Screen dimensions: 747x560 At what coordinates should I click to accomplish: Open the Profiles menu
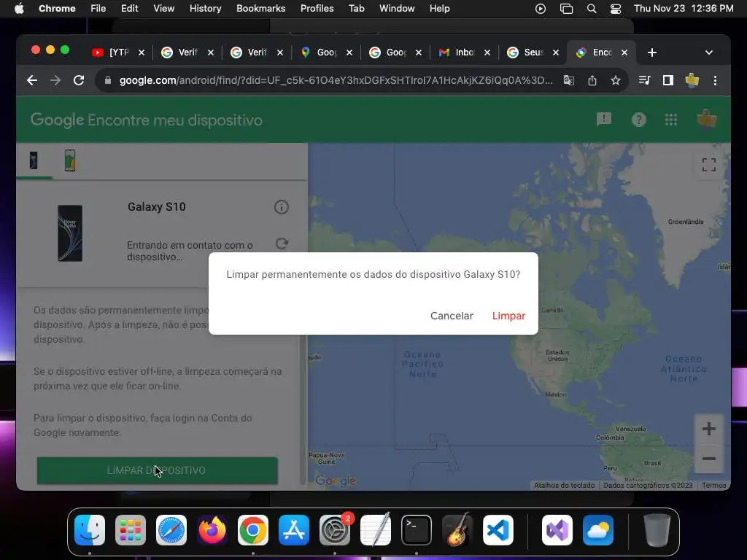(317, 9)
